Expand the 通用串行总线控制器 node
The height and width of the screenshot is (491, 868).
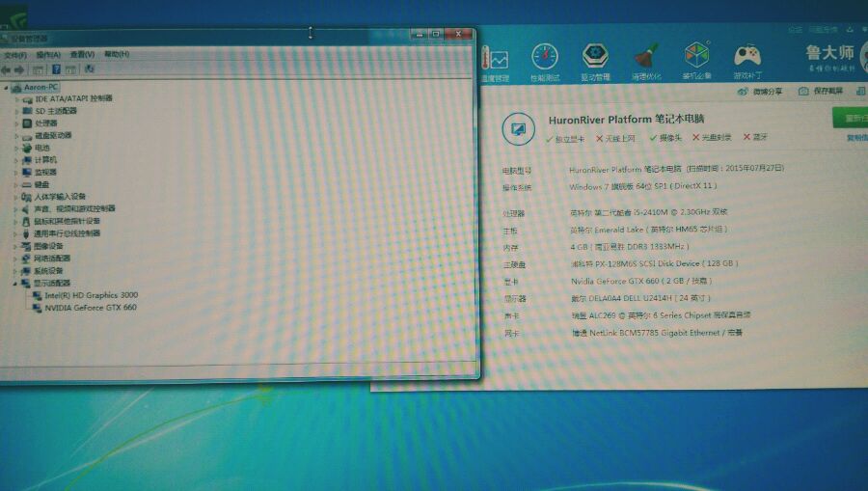[x=16, y=234]
